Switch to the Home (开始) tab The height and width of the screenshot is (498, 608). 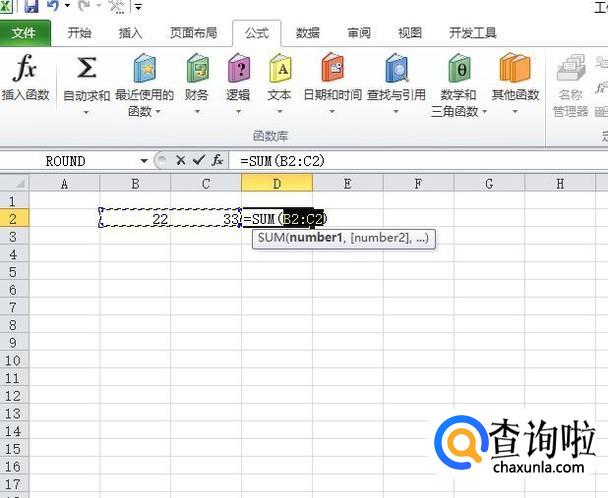click(x=79, y=33)
